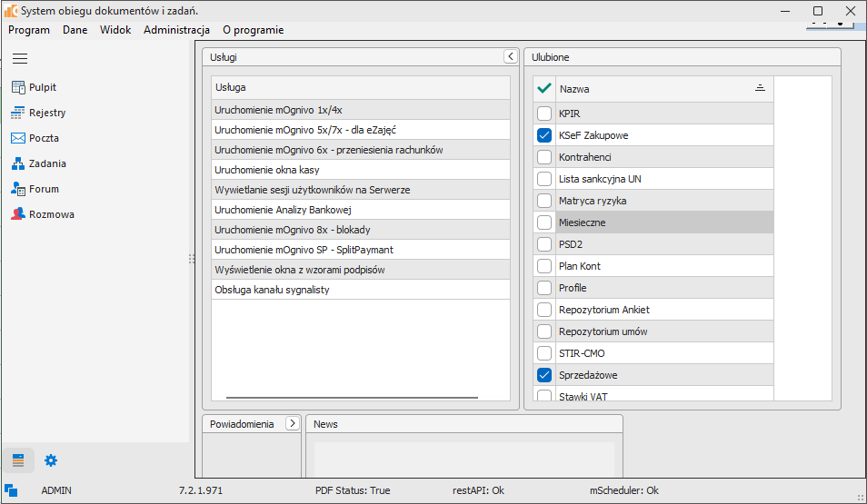Image resolution: width=867 pixels, height=504 pixels.
Task: Click the green checkmark header in Ulubione
Action: coord(544,88)
